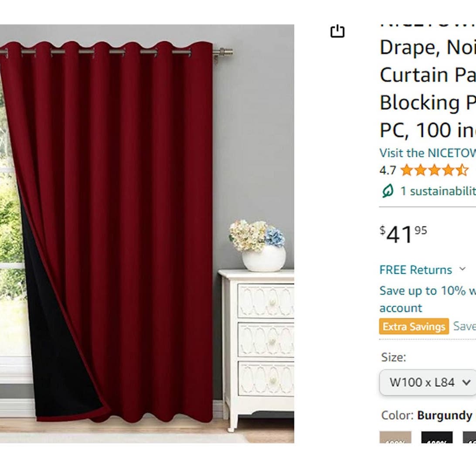Click the green sustainability leaf icon
The width and height of the screenshot is (476, 476).
[388, 190]
